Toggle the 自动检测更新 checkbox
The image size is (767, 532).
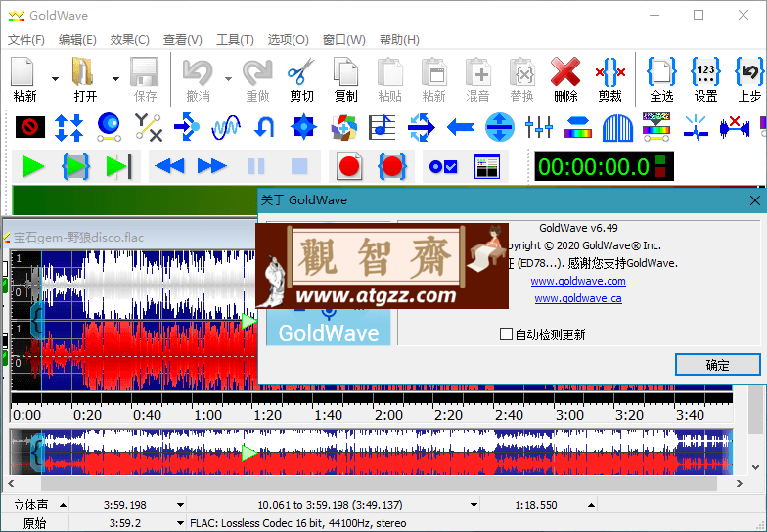pyautogui.click(x=507, y=334)
